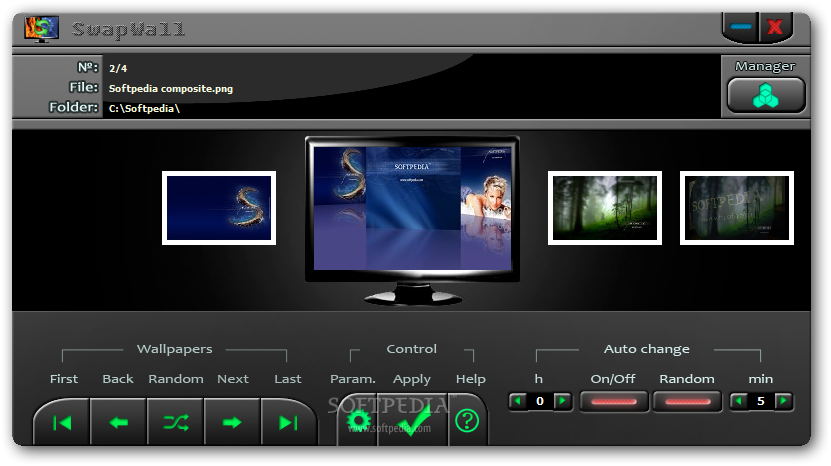
Task: Toggle Auto change On/Off
Action: click(x=614, y=401)
